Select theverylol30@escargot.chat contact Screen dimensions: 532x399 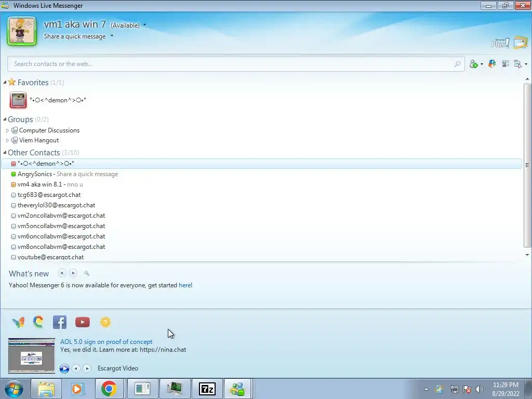click(x=56, y=205)
